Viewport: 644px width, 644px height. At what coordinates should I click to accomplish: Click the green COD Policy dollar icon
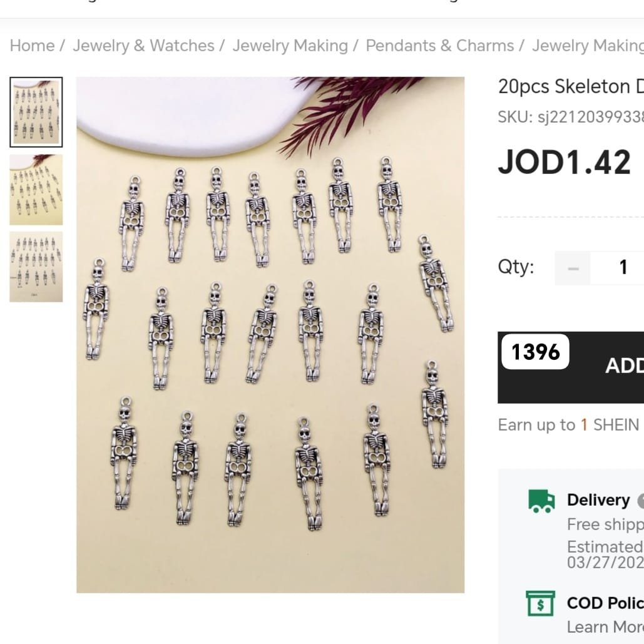[540, 604]
